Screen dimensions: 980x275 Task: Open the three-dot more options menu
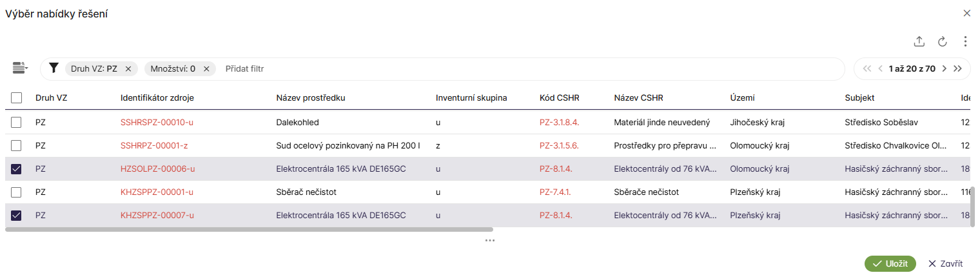click(965, 42)
